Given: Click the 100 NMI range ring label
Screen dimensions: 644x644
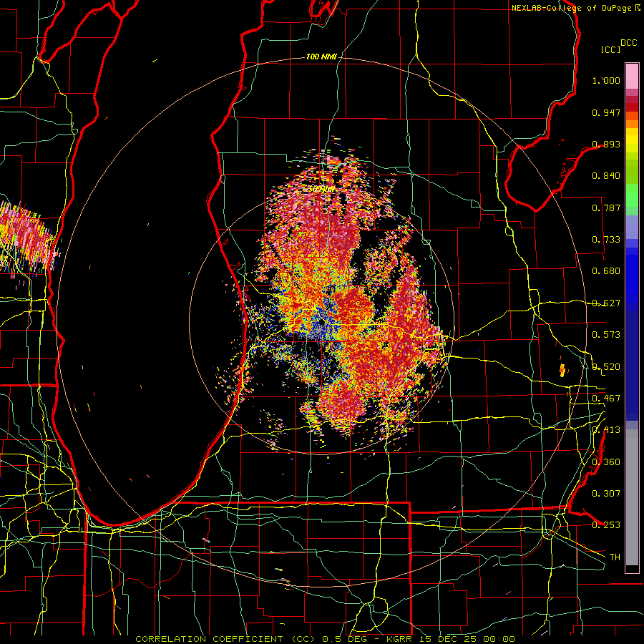Looking at the screenshot, I should (x=321, y=57).
